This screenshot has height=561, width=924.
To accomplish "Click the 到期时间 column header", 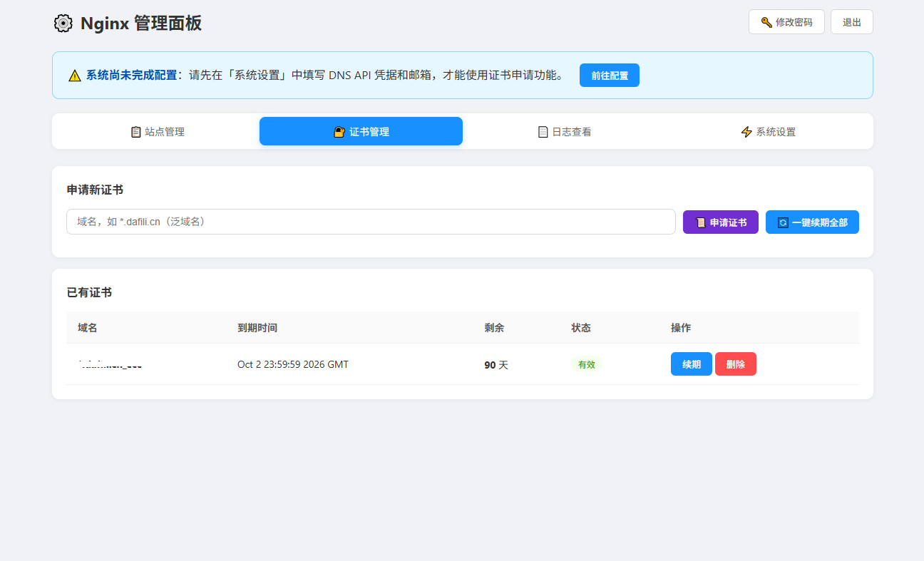I will tap(257, 328).
